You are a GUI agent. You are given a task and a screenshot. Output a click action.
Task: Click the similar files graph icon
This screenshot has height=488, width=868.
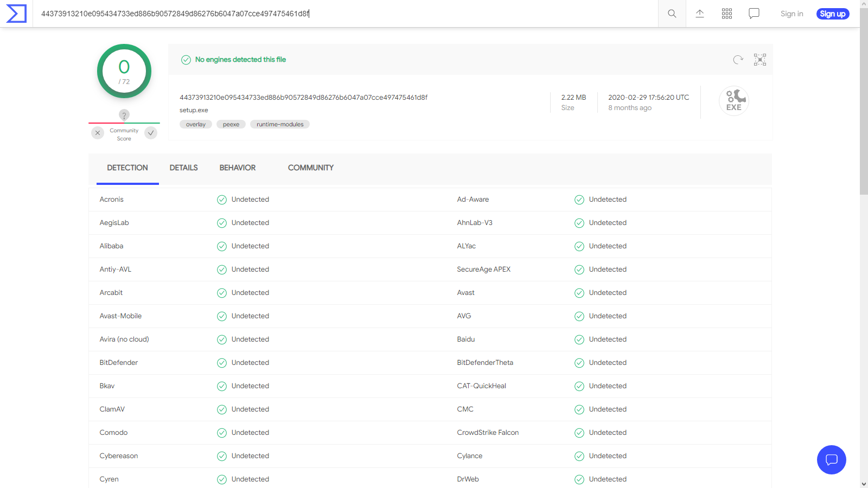[759, 60]
